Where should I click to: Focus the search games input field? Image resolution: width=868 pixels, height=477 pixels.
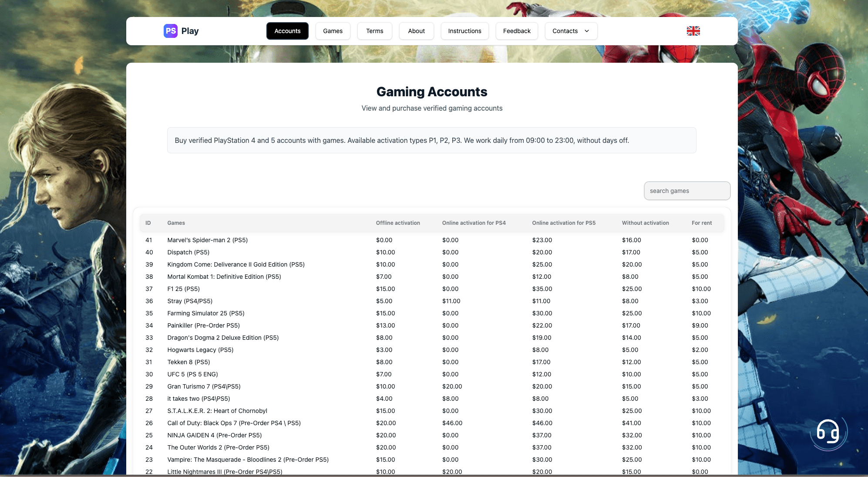[x=686, y=191]
